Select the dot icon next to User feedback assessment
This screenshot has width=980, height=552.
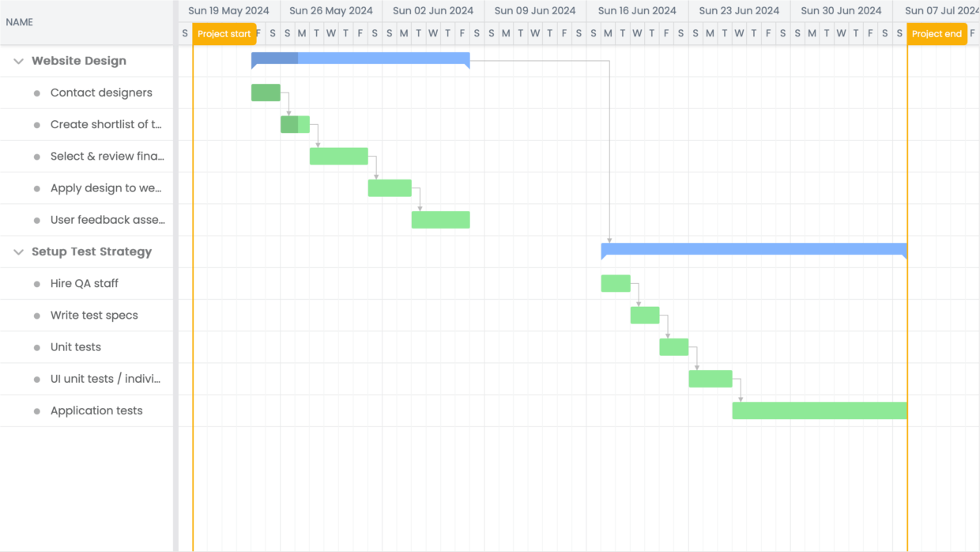(x=38, y=220)
